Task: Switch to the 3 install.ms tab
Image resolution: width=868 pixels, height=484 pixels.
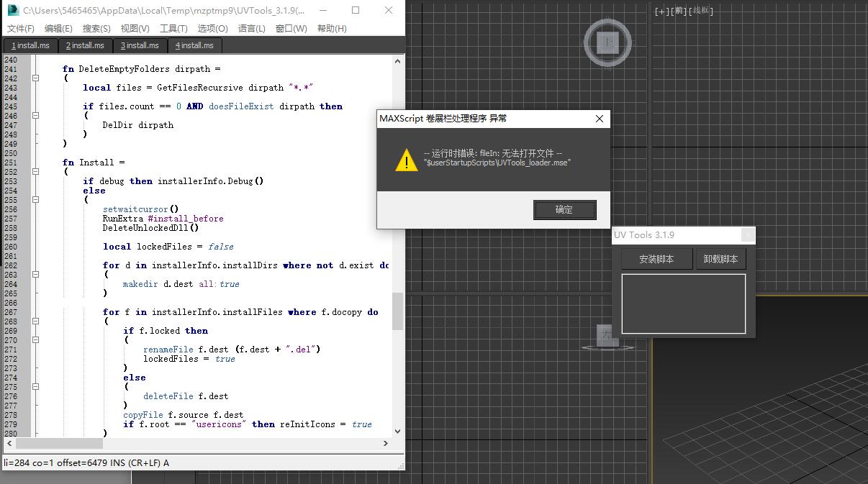Action: pyautogui.click(x=140, y=45)
